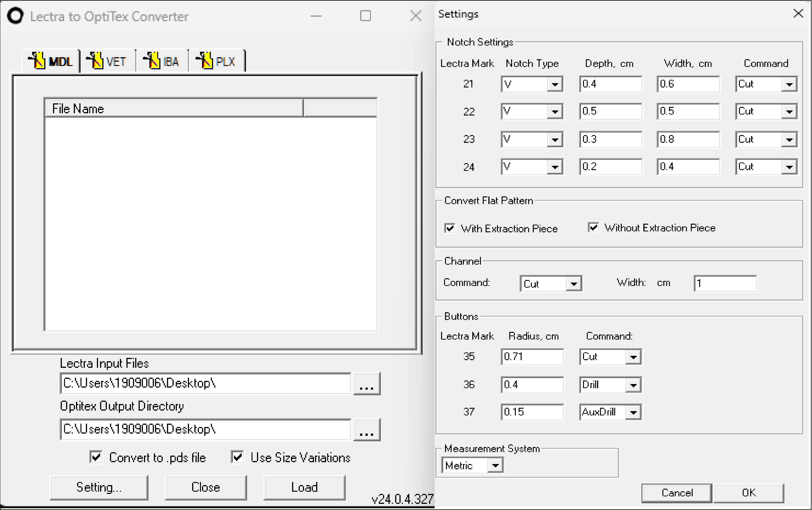812x510 pixels.
Task: Edit Radius field for button mark 37
Action: [x=532, y=412]
